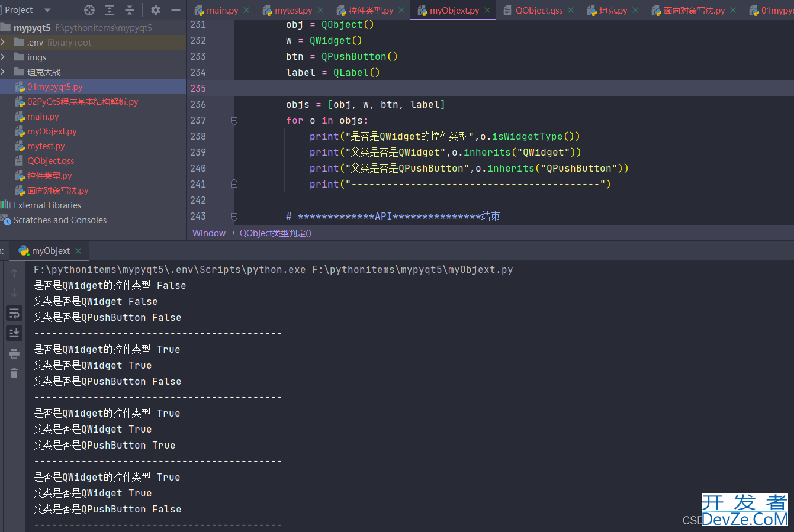
Task: Click the print icon in Run panel
Action: [x=14, y=353]
